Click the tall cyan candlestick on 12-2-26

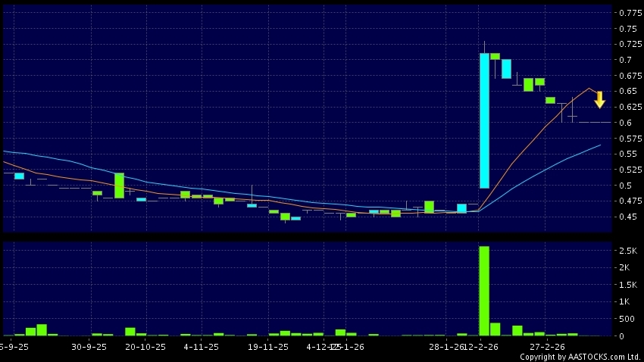(484, 120)
